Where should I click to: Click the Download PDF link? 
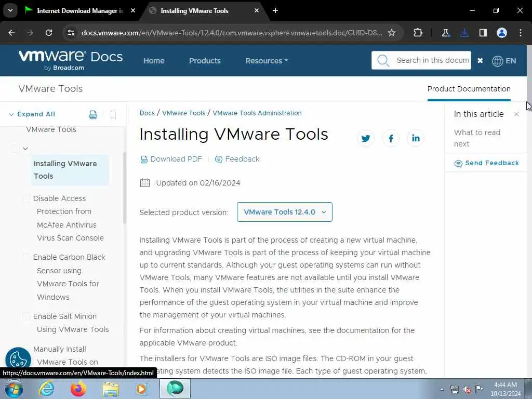pos(171,159)
